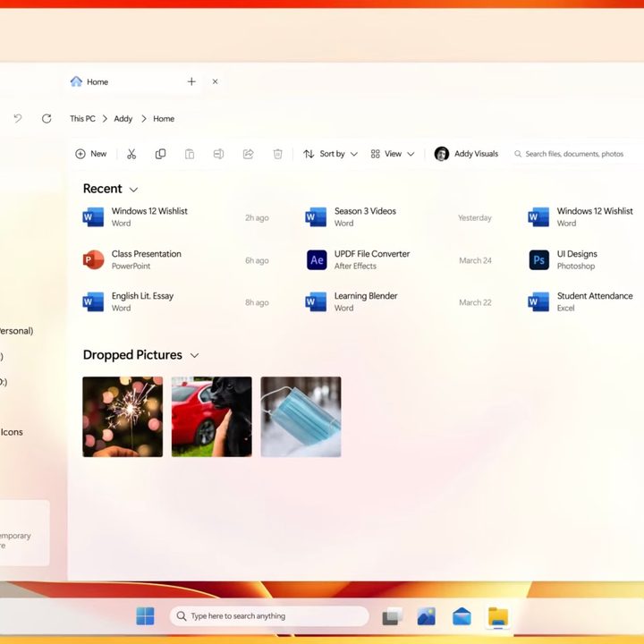Click taskbar search box Type here to search

pyautogui.click(x=269, y=616)
